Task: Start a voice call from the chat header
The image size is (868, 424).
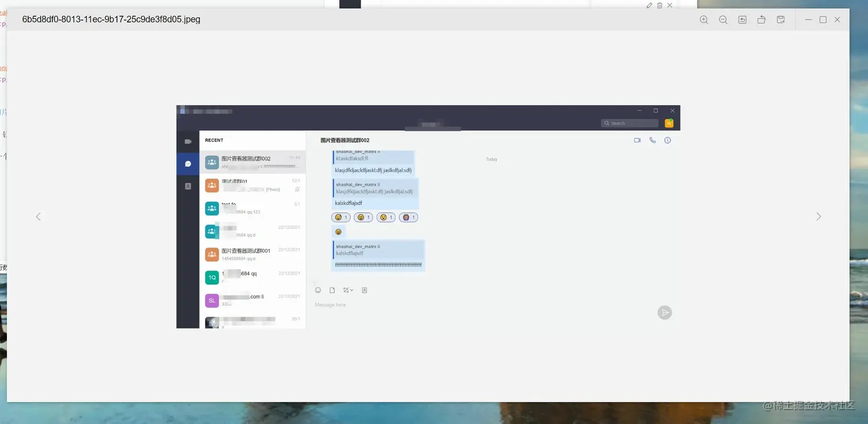Action: (653, 140)
